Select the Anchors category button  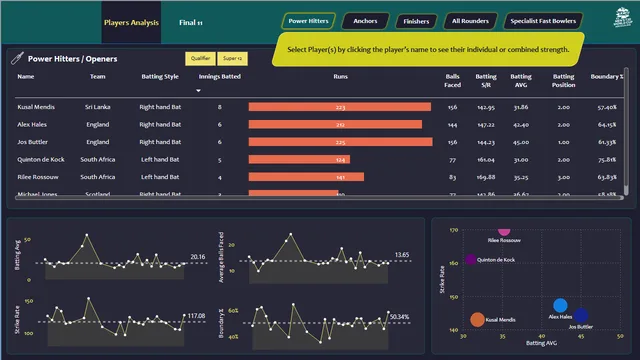[x=365, y=21]
